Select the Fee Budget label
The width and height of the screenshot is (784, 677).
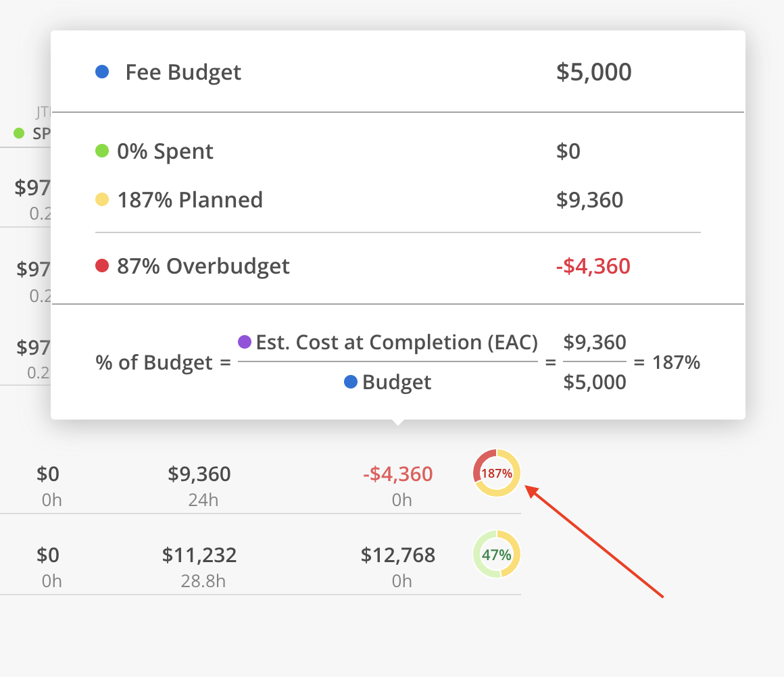(x=183, y=72)
